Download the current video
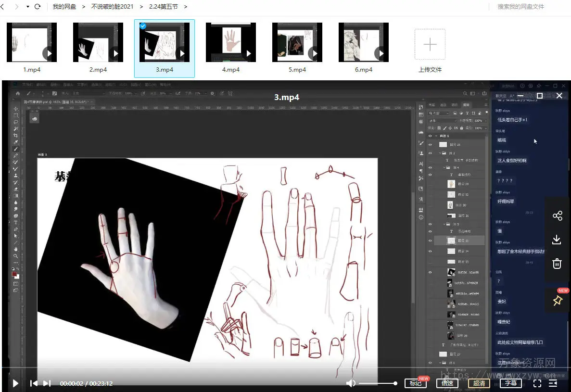 (557, 240)
